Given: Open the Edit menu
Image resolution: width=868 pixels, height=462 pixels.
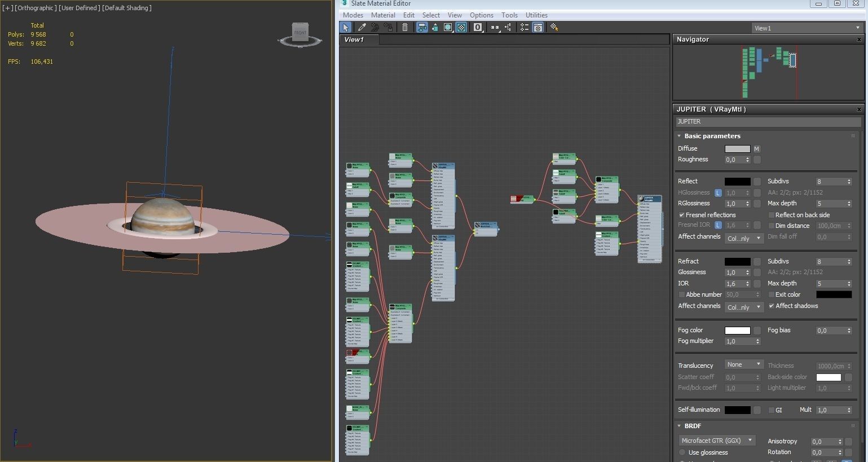Looking at the screenshot, I should coord(409,15).
